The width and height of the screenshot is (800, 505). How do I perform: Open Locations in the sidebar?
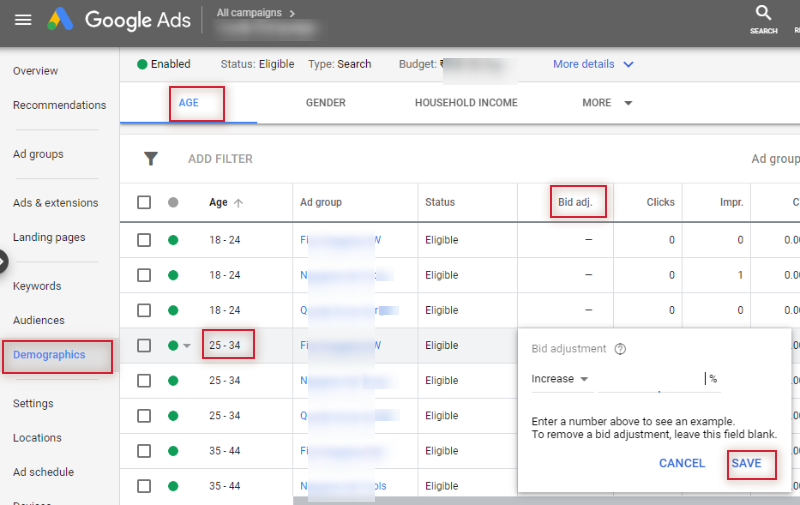click(37, 438)
